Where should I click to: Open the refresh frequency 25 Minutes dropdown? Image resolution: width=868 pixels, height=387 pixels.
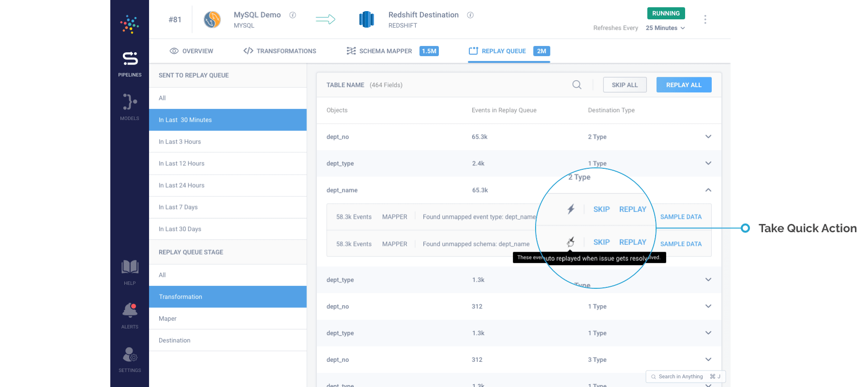665,28
